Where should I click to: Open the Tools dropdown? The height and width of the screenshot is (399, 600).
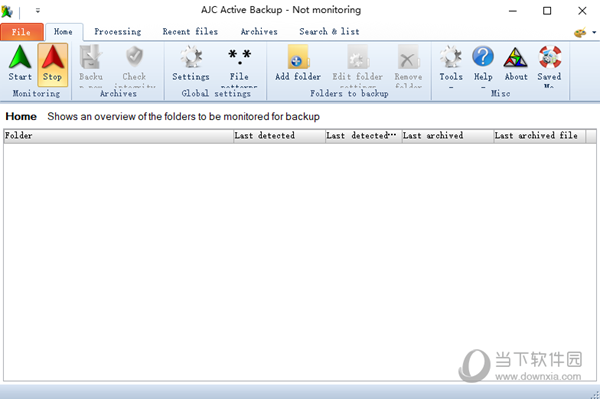click(451, 65)
